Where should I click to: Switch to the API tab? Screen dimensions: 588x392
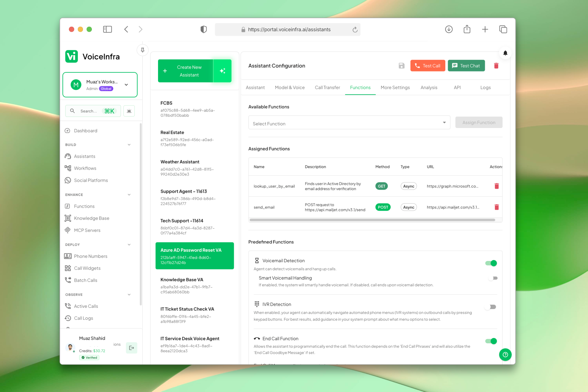[457, 88]
